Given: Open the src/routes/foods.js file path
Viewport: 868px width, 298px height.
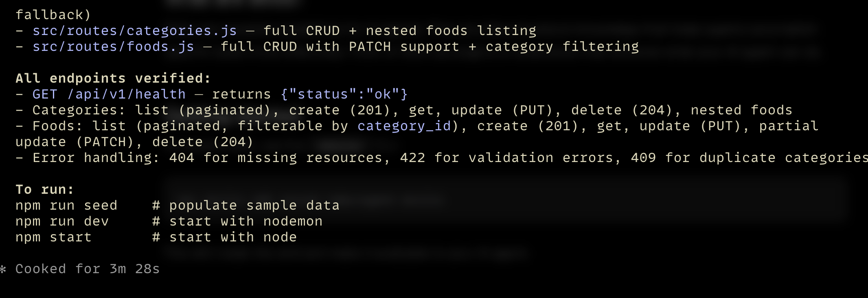Looking at the screenshot, I should pos(113,47).
